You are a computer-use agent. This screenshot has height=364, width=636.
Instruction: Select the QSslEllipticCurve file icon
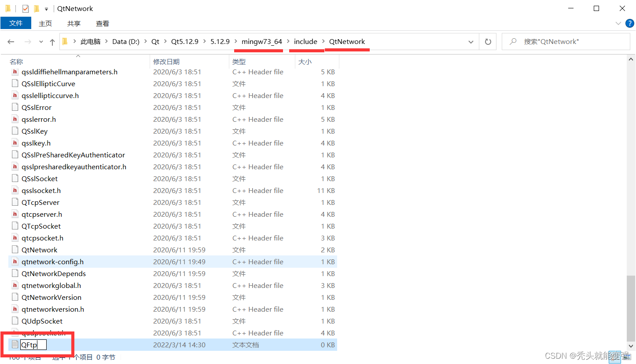pos(15,84)
